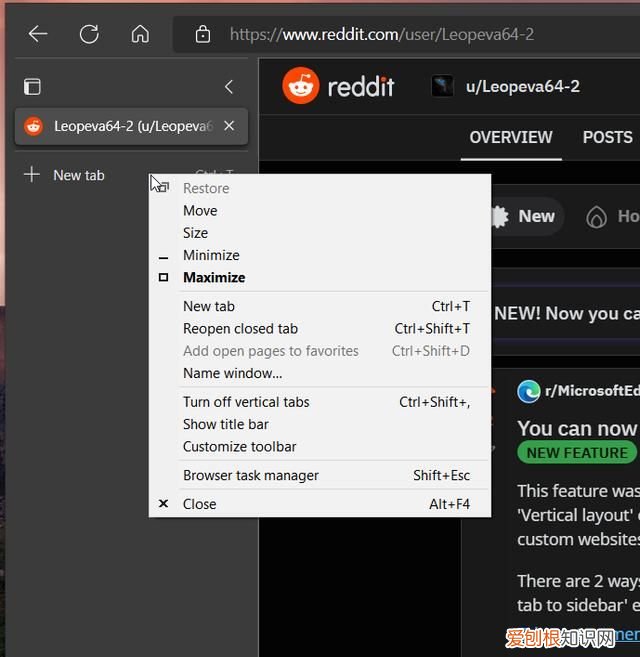The image size is (640, 657).
Task: Click the browser back arrow
Action: pos(38,34)
